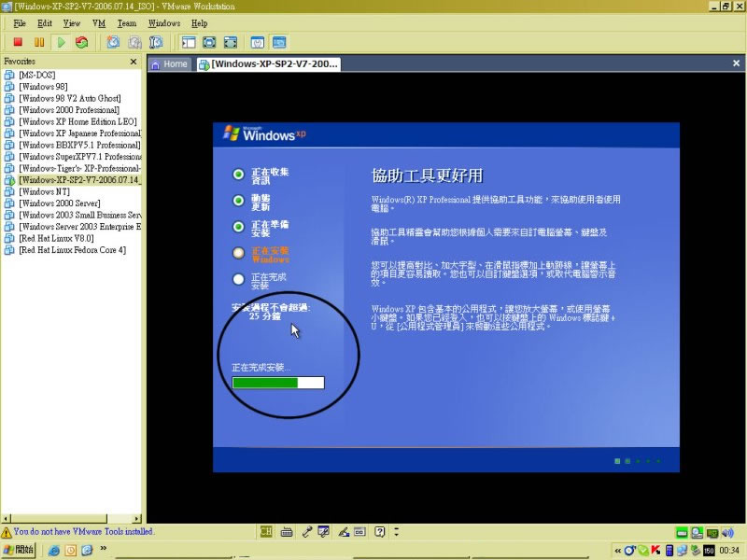The width and height of the screenshot is (747, 560).
Task: Click the summary view toolbar icon
Action: [x=258, y=42]
